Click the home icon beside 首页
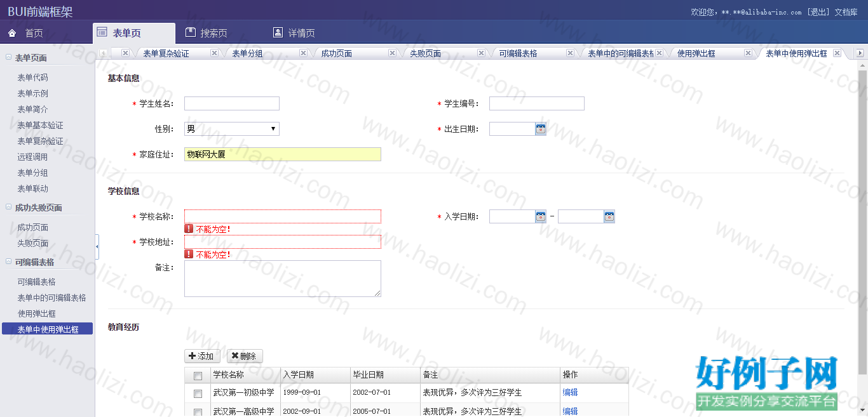Screen dimensions: 868x417 coord(12,32)
